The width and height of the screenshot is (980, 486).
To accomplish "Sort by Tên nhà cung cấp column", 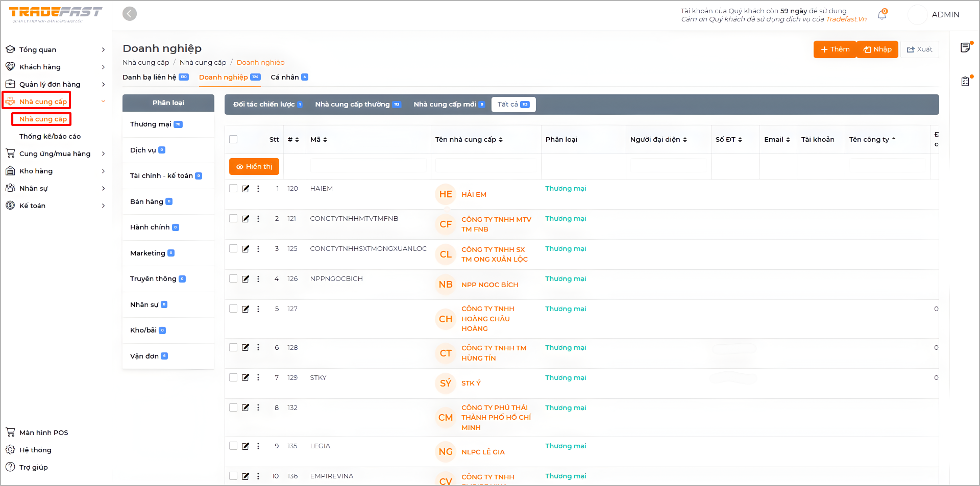I will 469,140.
